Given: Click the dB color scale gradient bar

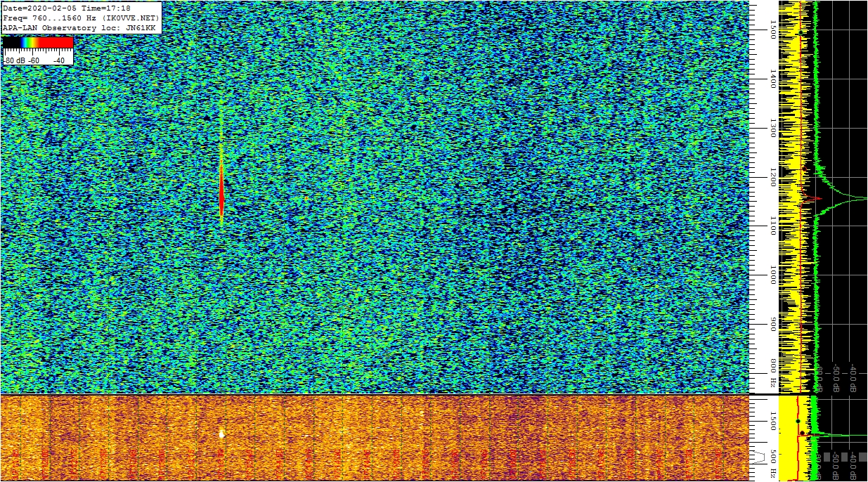Looking at the screenshot, I should point(38,42).
